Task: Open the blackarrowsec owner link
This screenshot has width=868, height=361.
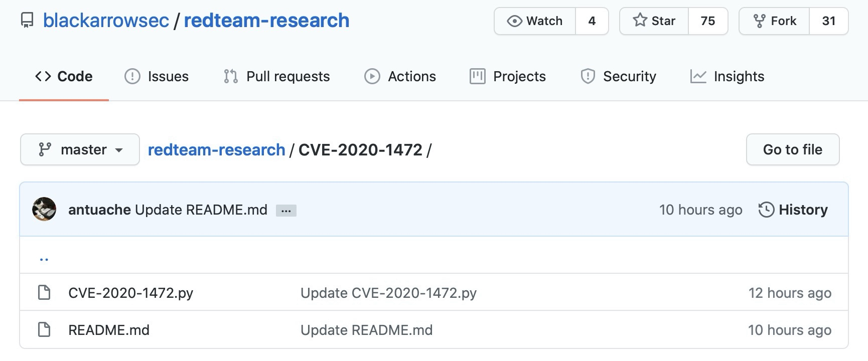Action: (x=106, y=21)
